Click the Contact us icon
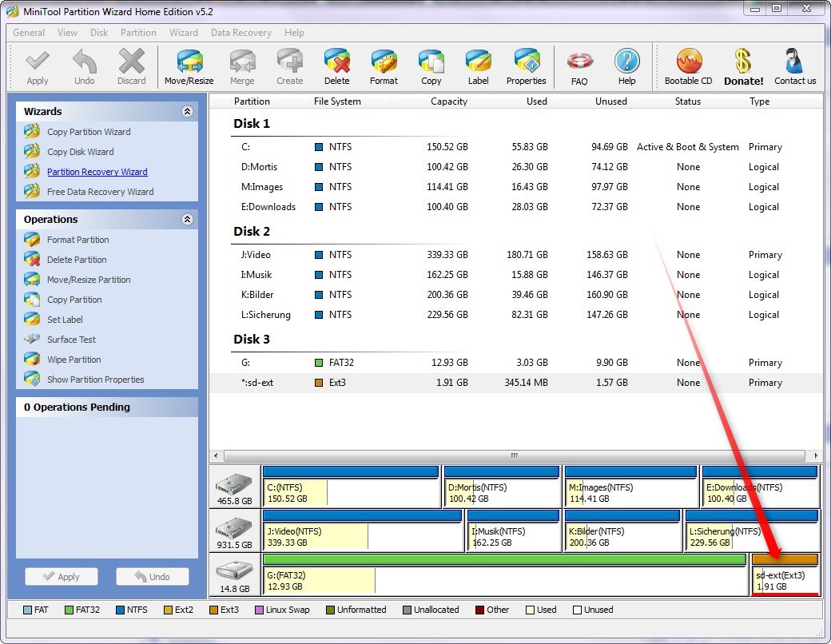Viewport: 831px width, 644px height. [x=795, y=67]
